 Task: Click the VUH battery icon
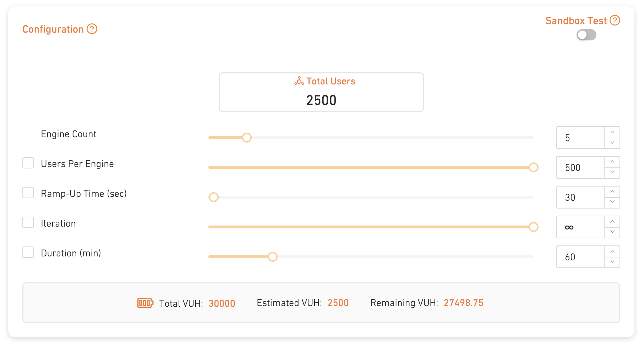pyautogui.click(x=145, y=303)
